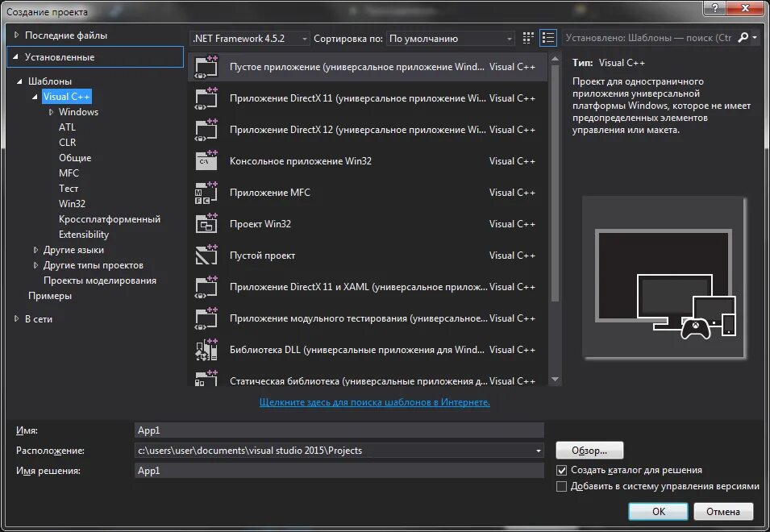The width and height of the screenshot is (770, 532).
Task: Toggle Создать каталог для решения checkbox
Action: [562, 470]
